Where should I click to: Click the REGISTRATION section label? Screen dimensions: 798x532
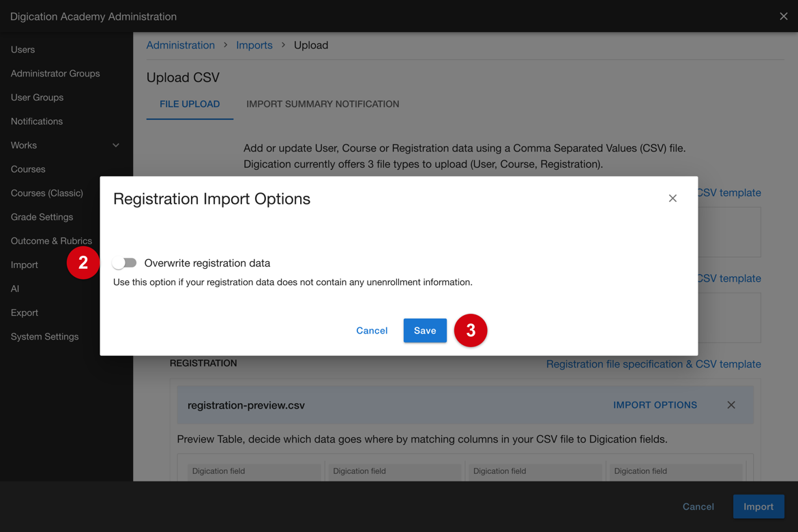point(203,363)
